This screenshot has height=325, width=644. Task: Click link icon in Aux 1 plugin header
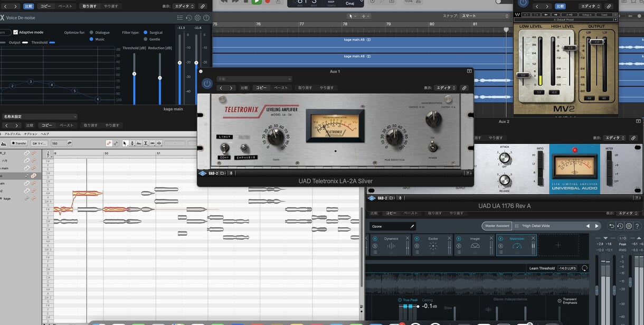(464, 88)
